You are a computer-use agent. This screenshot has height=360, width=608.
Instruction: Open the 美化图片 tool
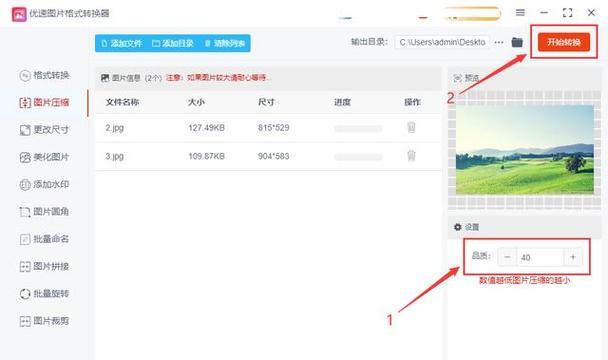[44, 157]
